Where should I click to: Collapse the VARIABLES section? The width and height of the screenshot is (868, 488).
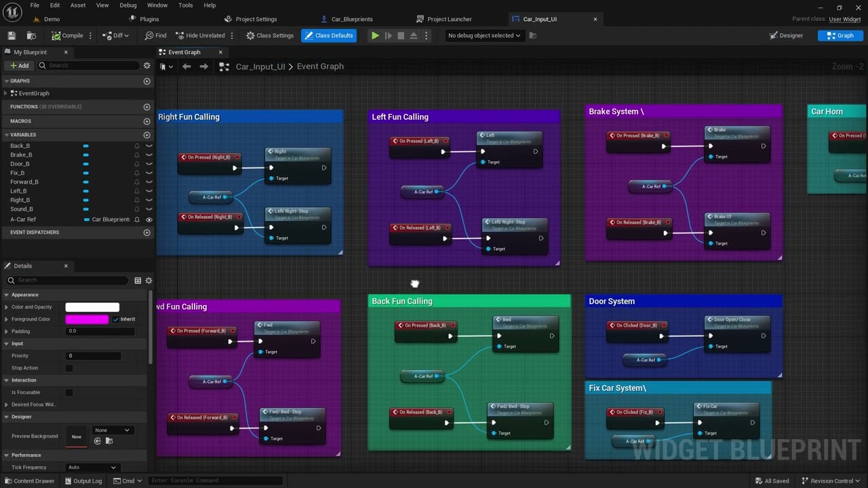(5, 135)
